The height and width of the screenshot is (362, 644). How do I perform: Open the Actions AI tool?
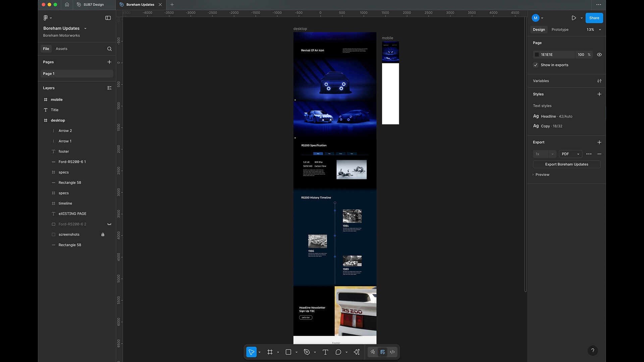pyautogui.click(x=357, y=352)
